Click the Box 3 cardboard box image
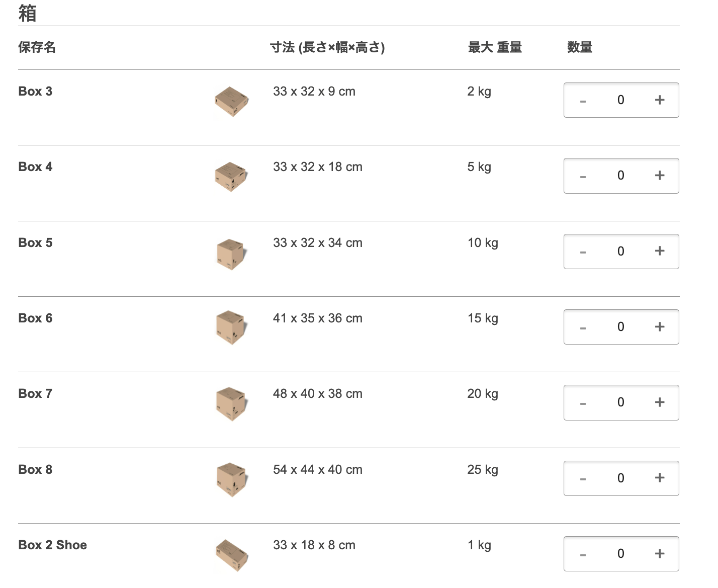Image resolution: width=718 pixels, height=588 pixels. [231, 101]
